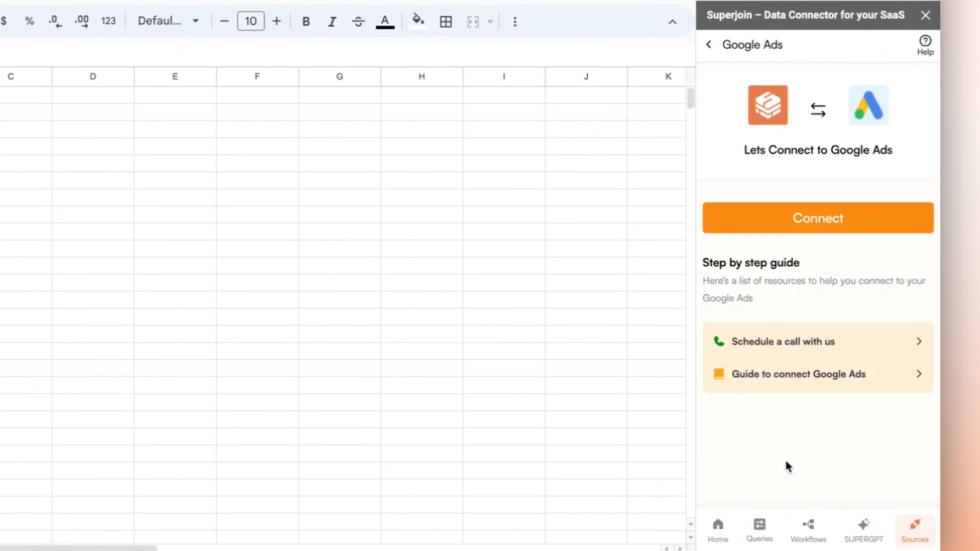Toggle bold formatting
980x551 pixels.
coord(306,21)
